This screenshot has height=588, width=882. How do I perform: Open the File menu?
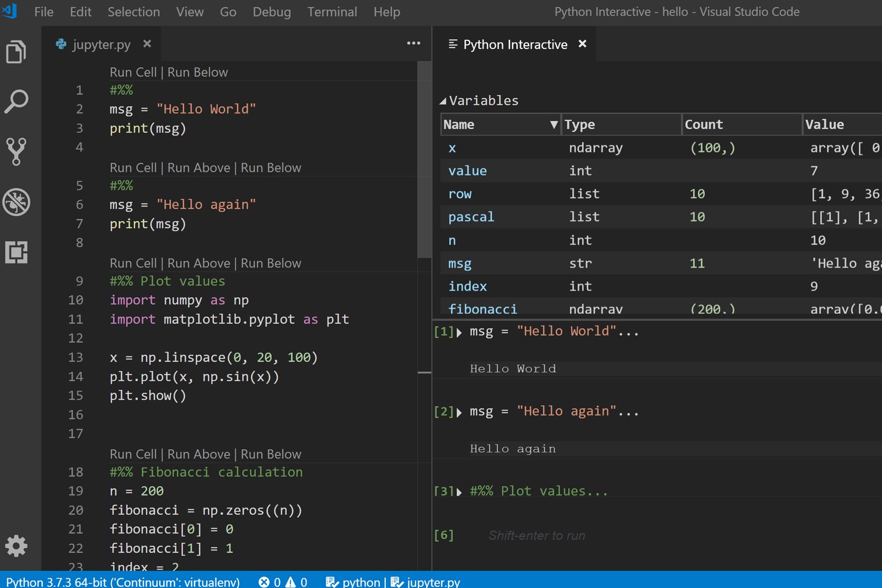pyautogui.click(x=44, y=12)
